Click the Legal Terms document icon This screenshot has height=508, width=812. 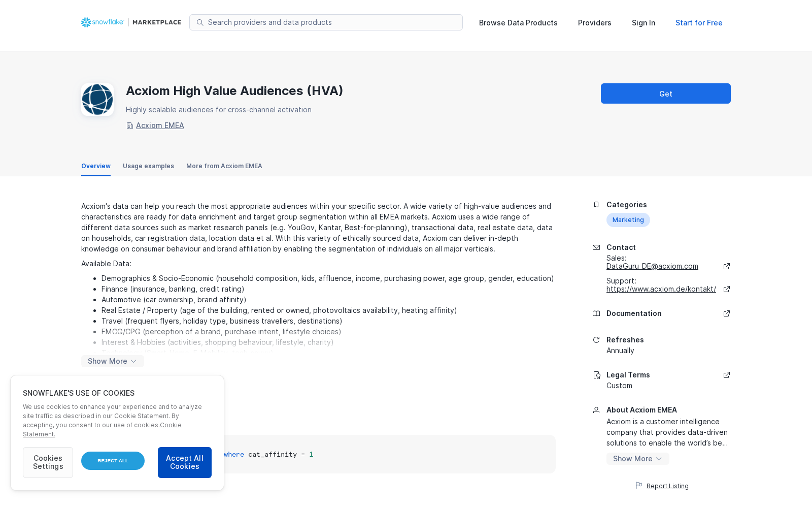[x=597, y=375]
